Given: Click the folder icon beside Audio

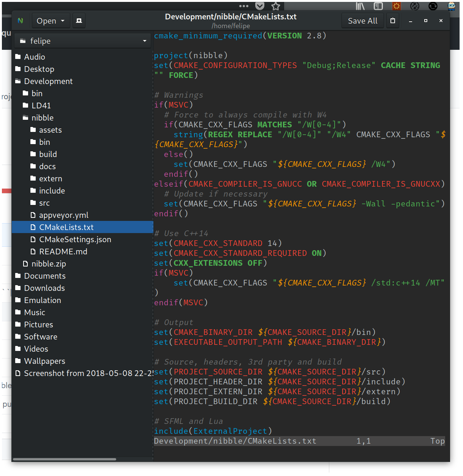Looking at the screenshot, I should point(18,57).
